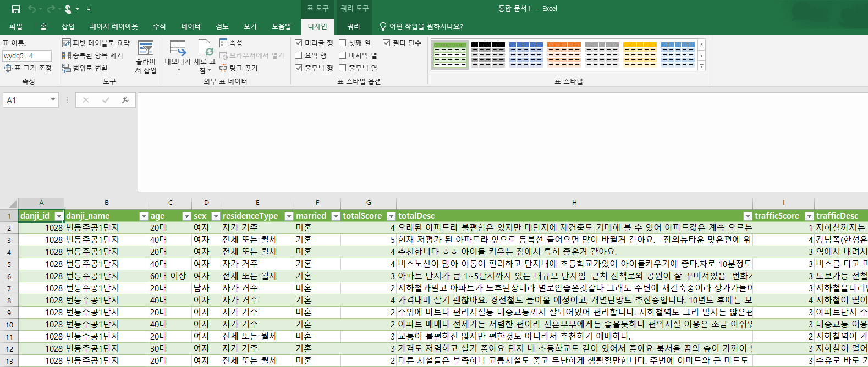Click Resize Table (표 크기 조정)

pyautogui.click(x=28, y=68)
